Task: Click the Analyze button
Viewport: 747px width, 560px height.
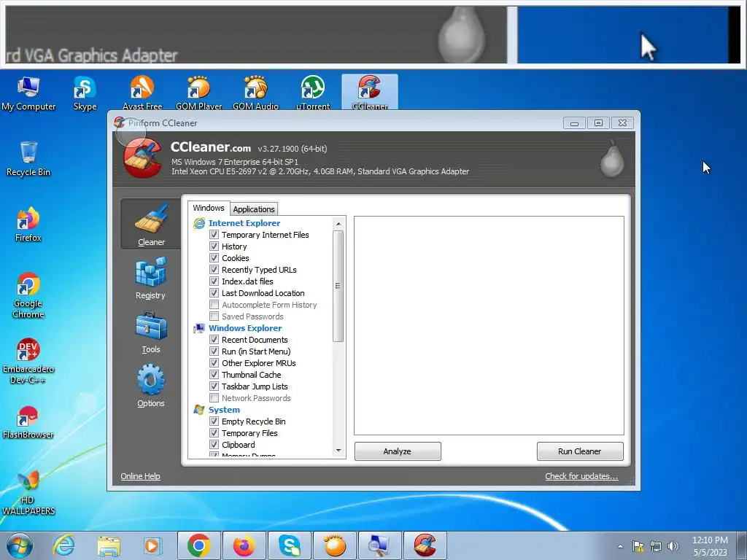Action: coord(398,451)
